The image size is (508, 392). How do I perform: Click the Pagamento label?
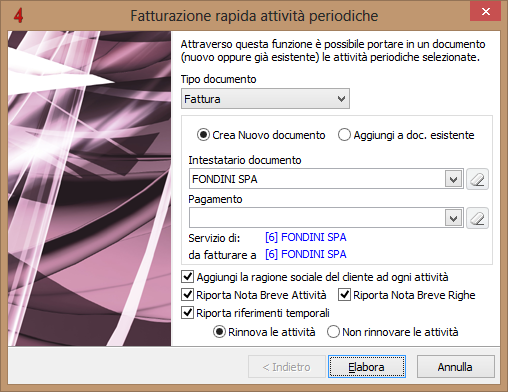coord(215,199)
